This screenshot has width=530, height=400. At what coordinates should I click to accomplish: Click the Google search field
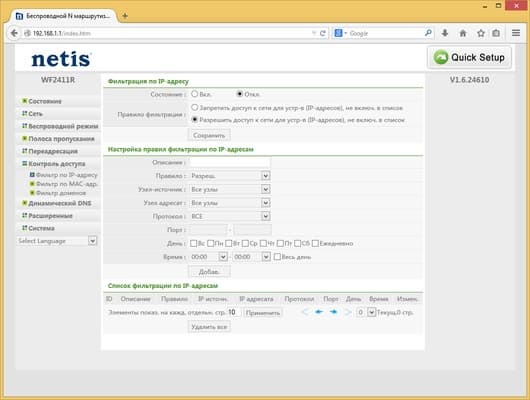[x=385, y=33]
